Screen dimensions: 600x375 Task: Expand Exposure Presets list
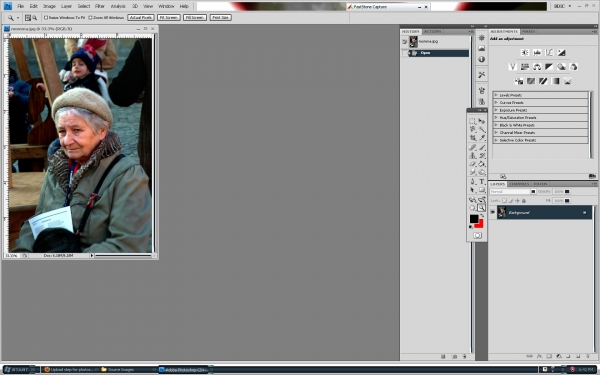tap(496, 110)
